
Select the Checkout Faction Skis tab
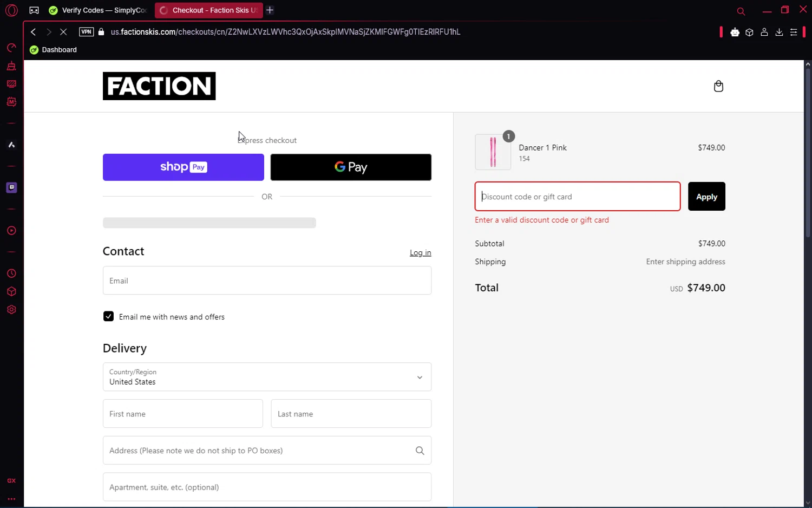point(208,10)
